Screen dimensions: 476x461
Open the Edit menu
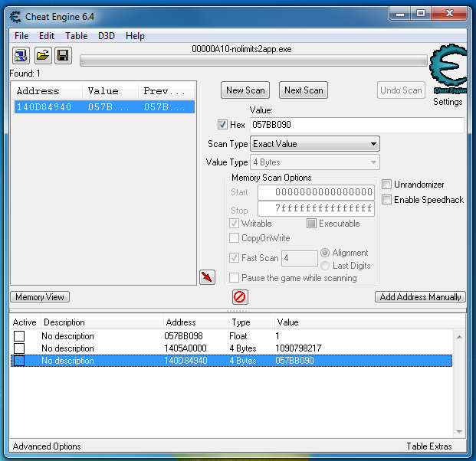47,36
